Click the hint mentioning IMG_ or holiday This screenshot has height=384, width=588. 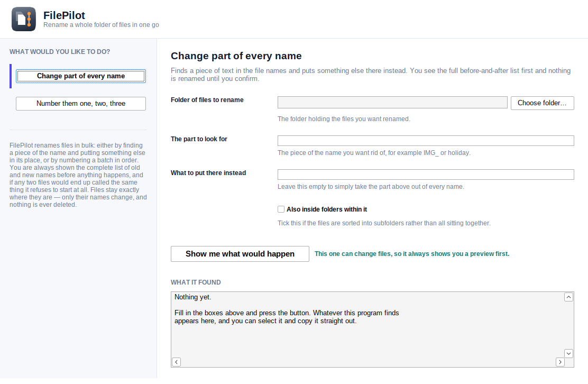click(x=374, y=153)
